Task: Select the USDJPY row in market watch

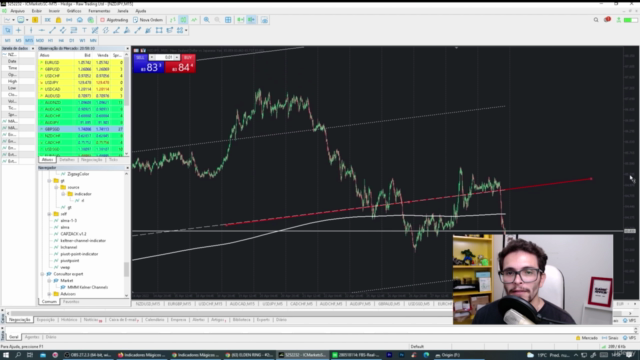Action: [x=81, y=82]
